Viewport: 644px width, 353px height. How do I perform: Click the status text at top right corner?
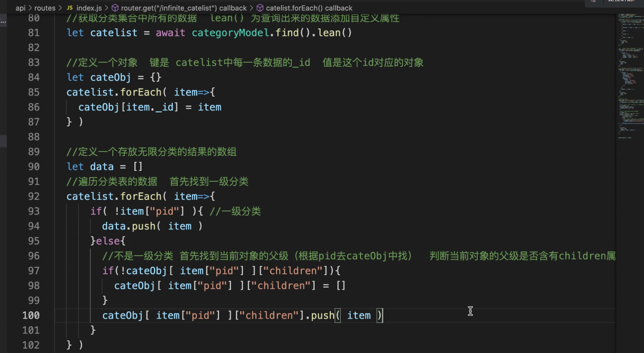(x=622, y=1)
